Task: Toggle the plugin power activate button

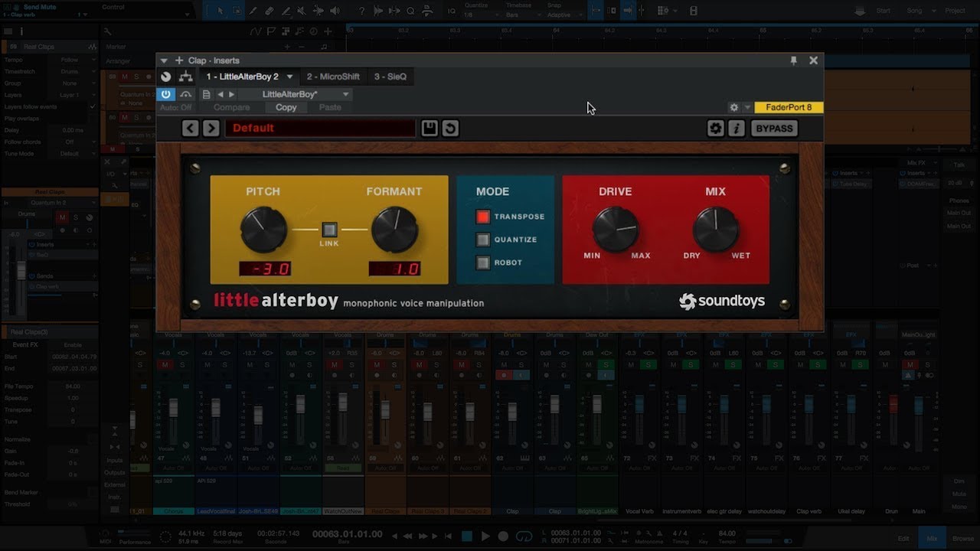Action: 165,94
